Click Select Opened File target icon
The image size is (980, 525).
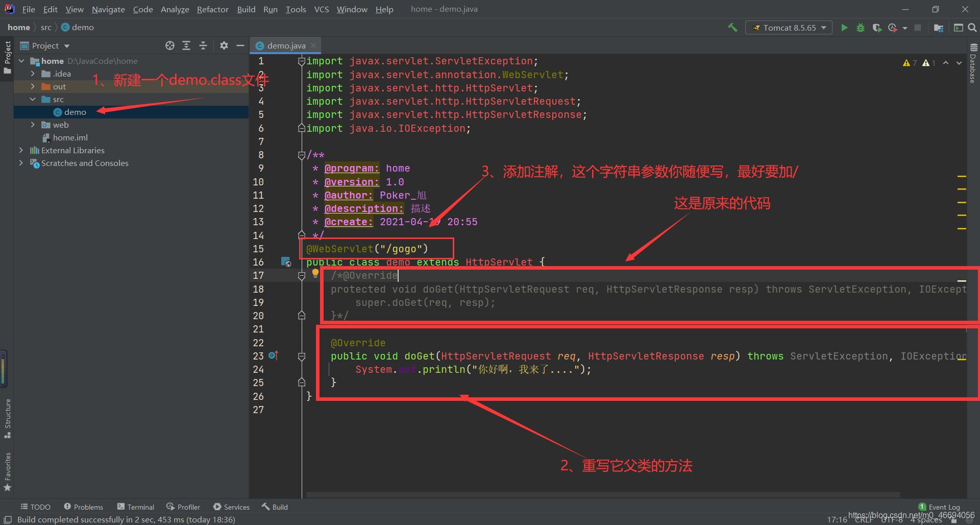[170, 45]
